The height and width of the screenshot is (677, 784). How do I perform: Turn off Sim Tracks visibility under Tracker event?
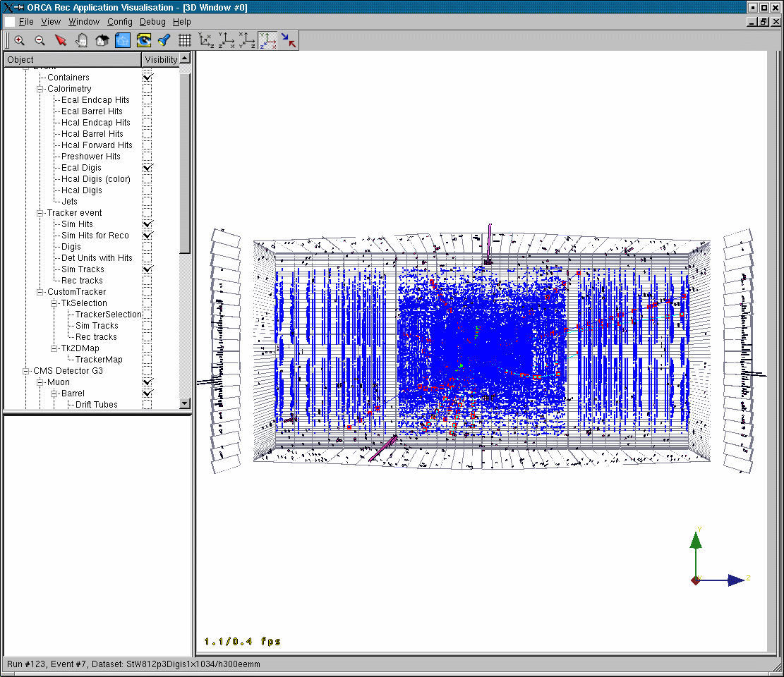pyautogui.click(x=147, y=269)
